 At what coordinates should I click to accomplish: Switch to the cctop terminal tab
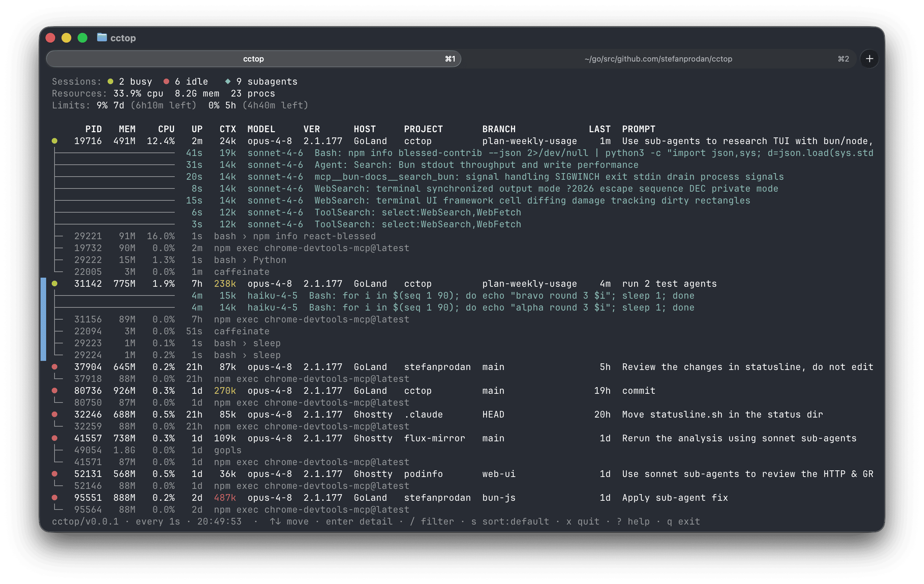[253, 59]
